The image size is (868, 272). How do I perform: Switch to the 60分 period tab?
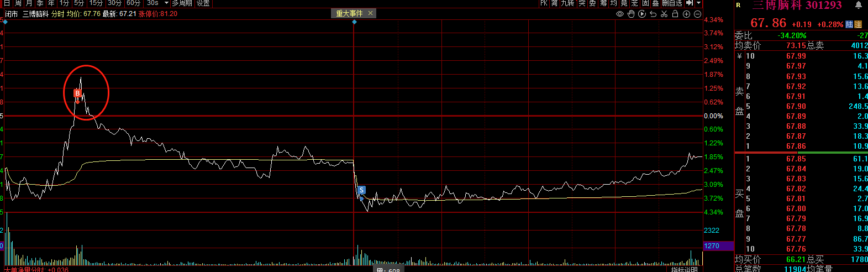tap(133, 3)
